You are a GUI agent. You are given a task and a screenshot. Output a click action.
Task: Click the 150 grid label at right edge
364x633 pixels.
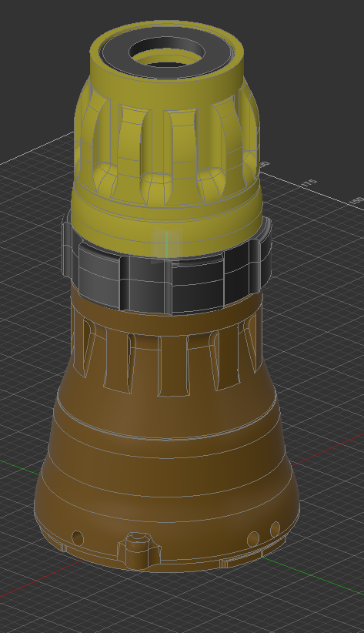click(357, 201)
